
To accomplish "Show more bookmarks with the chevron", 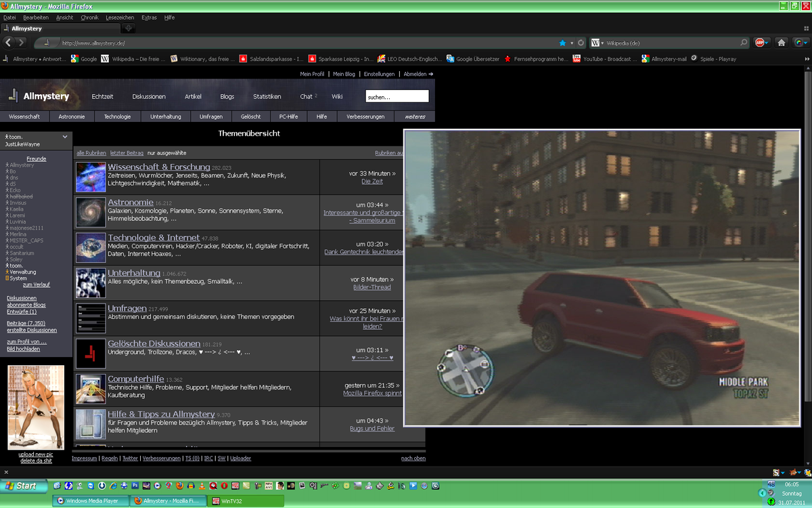I will 807,59.
